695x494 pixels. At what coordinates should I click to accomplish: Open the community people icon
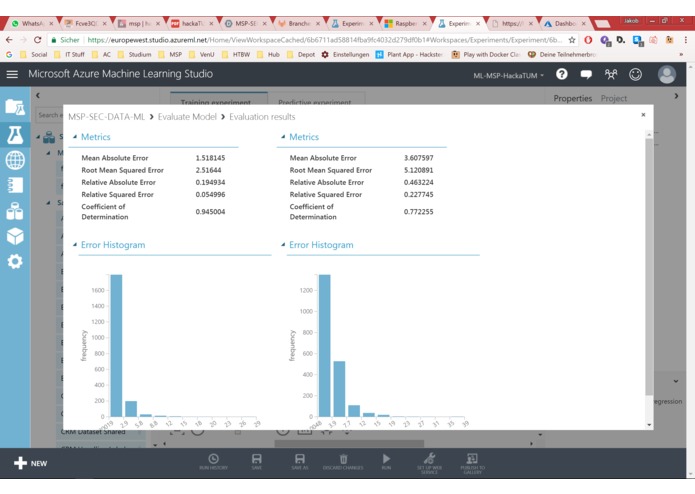[611, 74]
